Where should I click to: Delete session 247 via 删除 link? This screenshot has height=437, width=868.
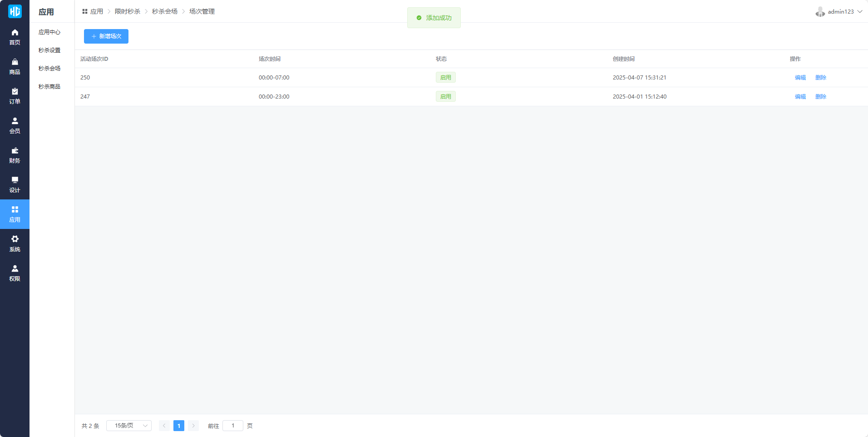tap(820, 97)
